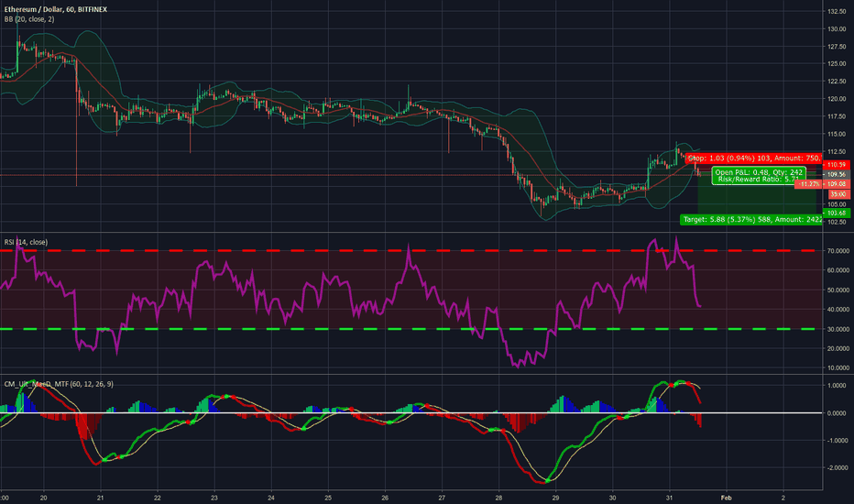Click date 25 on the time axis

pyautogui.click(x=328, y=498)
